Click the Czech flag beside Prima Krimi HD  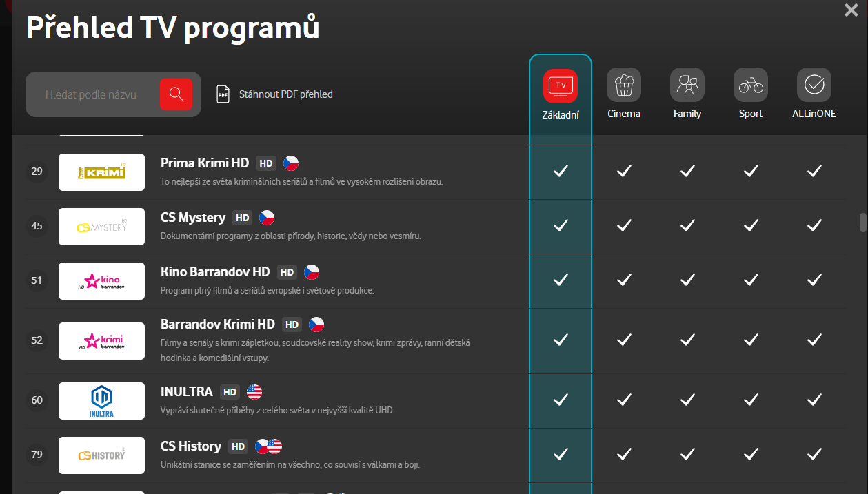(x=291, y=163)
